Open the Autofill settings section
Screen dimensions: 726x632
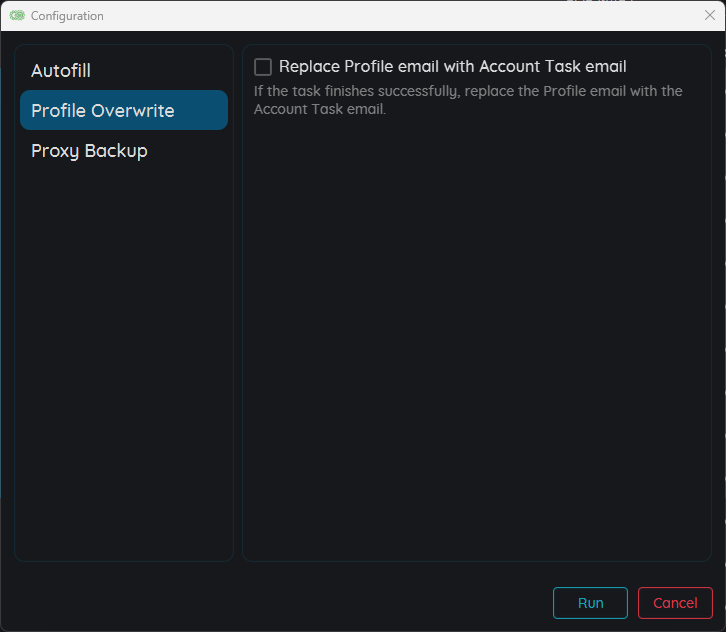point(124,71)
